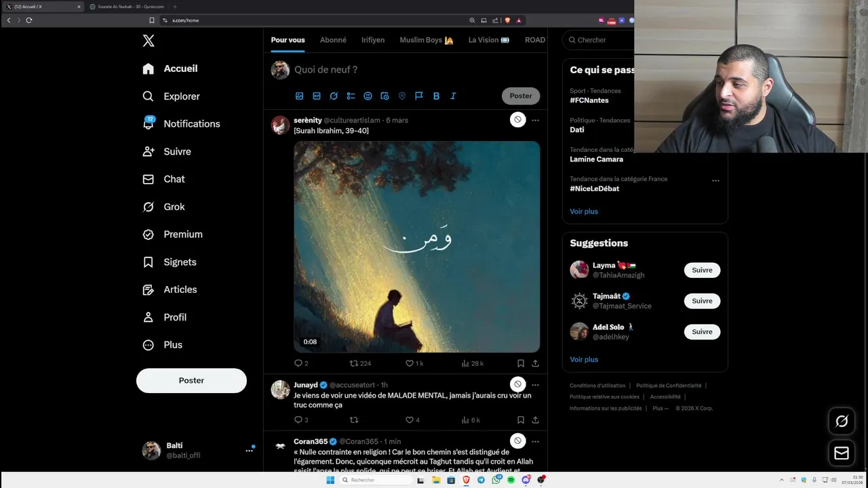Follow Layma with the Suivre button
The height and width of the screenshot is (488, 868).
[x=702, y=270]
